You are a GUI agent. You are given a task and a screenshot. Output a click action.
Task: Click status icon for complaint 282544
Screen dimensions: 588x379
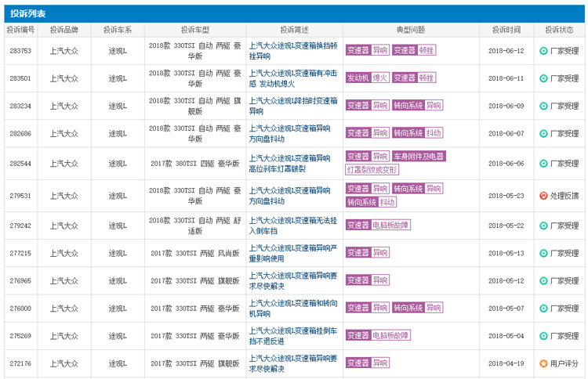543,164
